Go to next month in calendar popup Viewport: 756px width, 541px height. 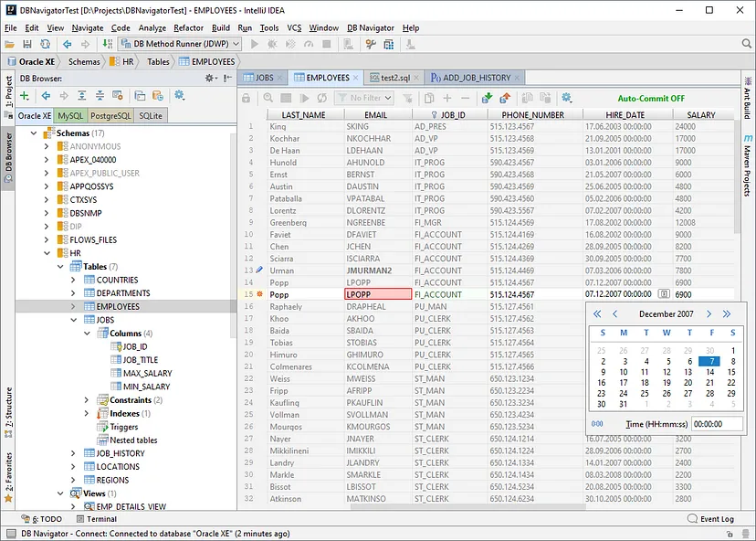click(x=709, y=314)
